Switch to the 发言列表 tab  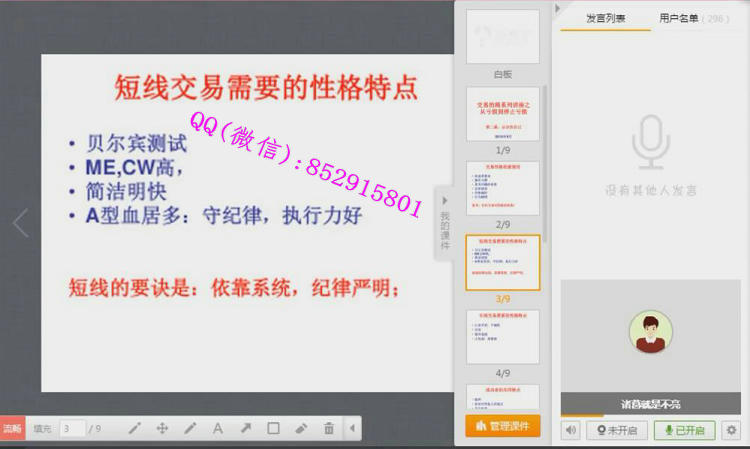[606, 18]
